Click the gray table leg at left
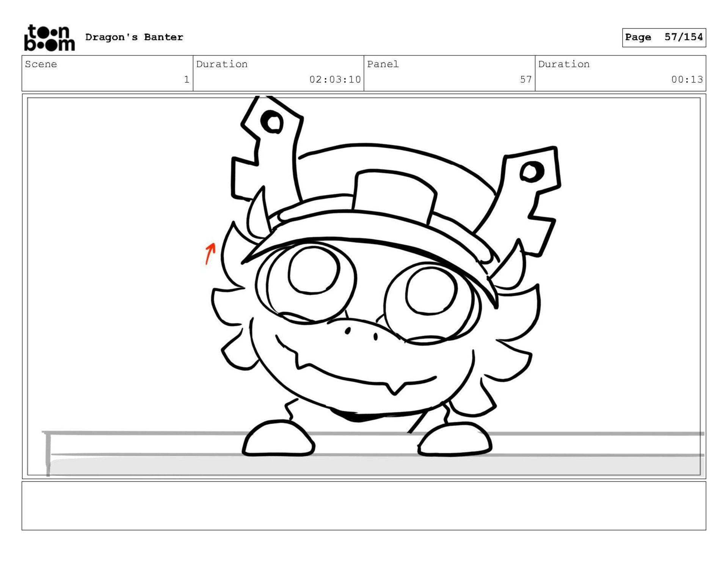The image size is (728, 563). click(x=48, y=453)
